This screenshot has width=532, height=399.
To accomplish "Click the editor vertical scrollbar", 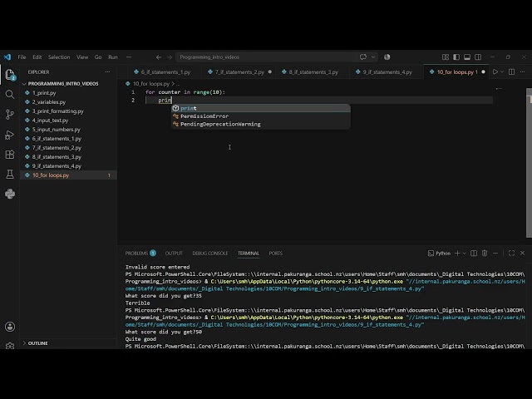I will pos(529,163).
